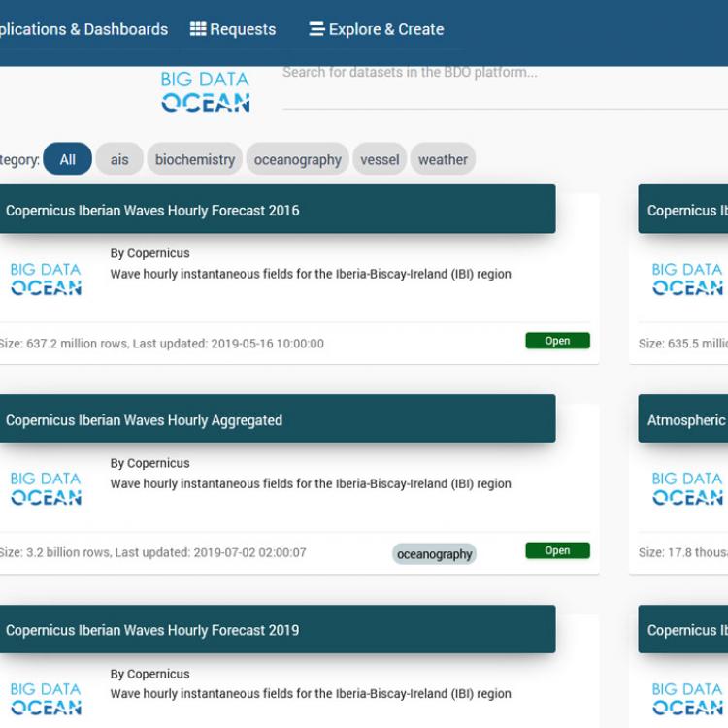Click By Copernicus text on Forecast 2016 card

(x=149, y=253)
